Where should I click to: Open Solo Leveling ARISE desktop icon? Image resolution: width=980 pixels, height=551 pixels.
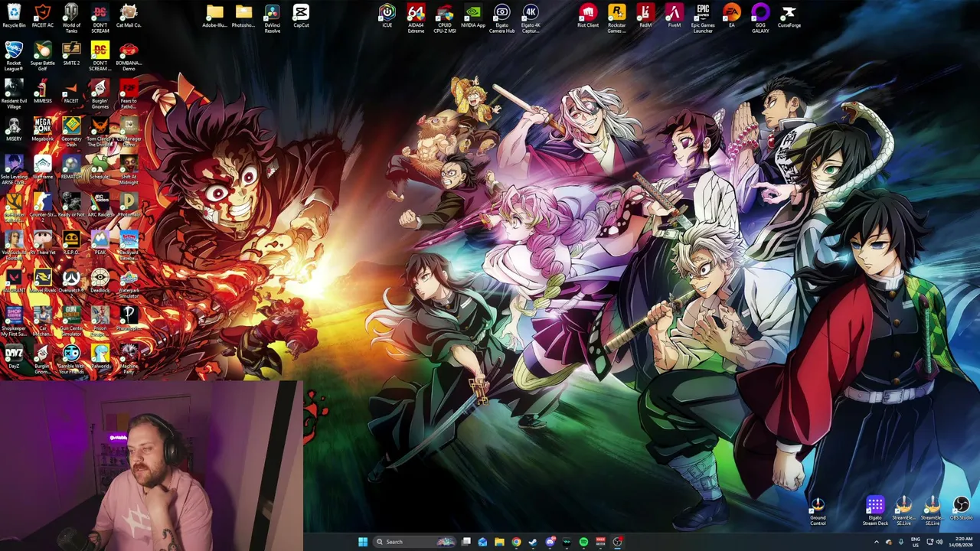pyautogui.click(x=14, y=170)
